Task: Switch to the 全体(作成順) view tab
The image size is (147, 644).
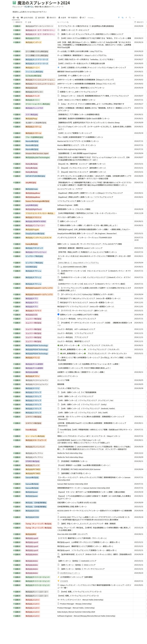Action: [x=27, y=18]
